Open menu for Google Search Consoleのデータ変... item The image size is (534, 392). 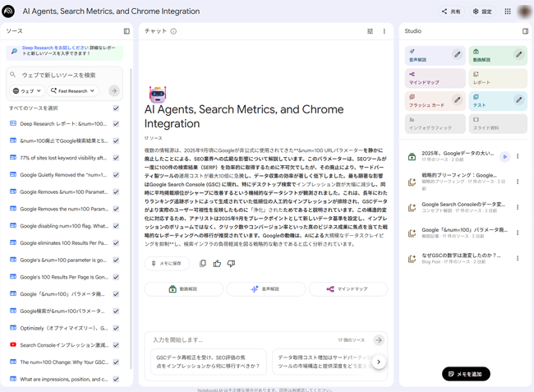[518, 207]
